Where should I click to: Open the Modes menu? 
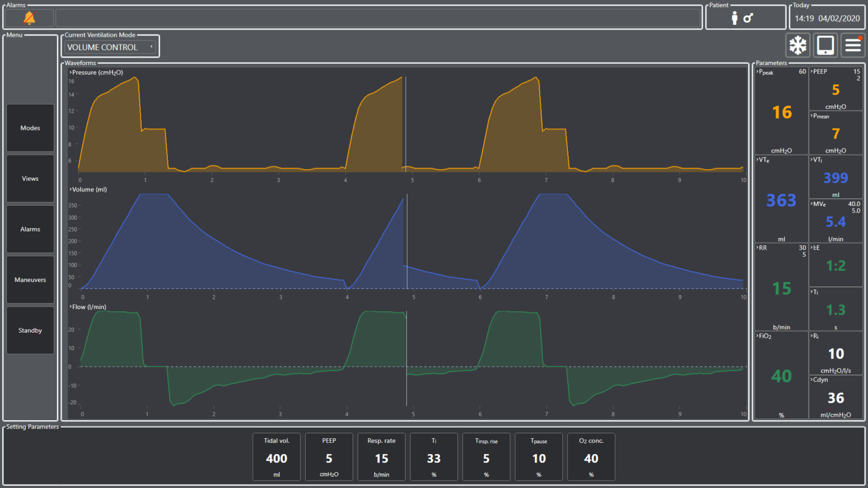[30, 128]
